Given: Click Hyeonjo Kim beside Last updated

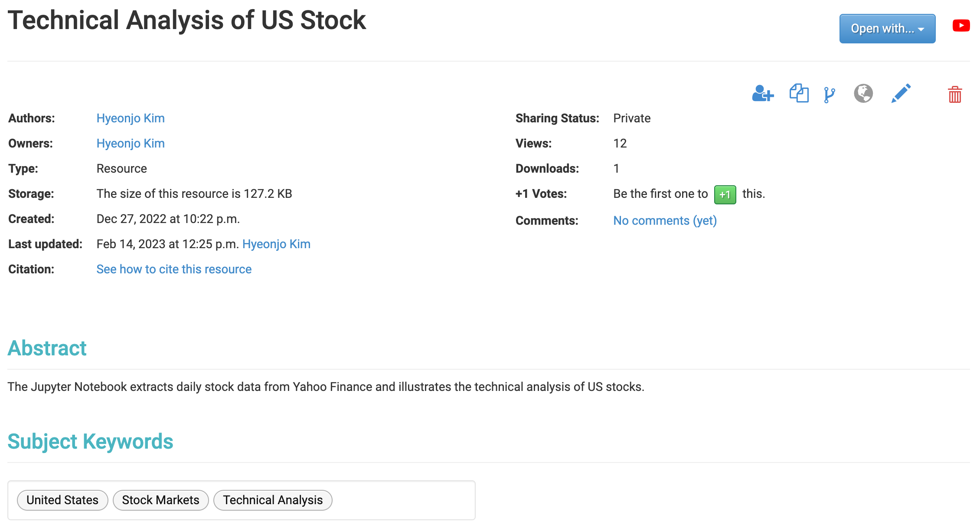Looking at the screenshot, I should click(276, 244).
